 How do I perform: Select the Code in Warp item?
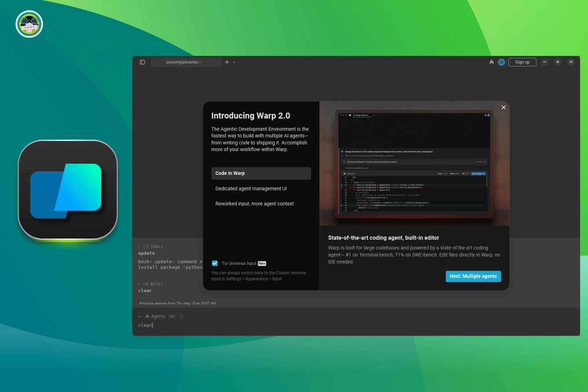(261, 173)
